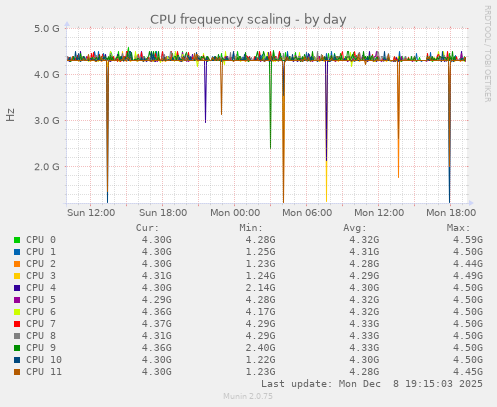Click the 'Munin 2.0.75' footer text
Viewport: 497px width, 407px height.
click(x=248, y=396)
